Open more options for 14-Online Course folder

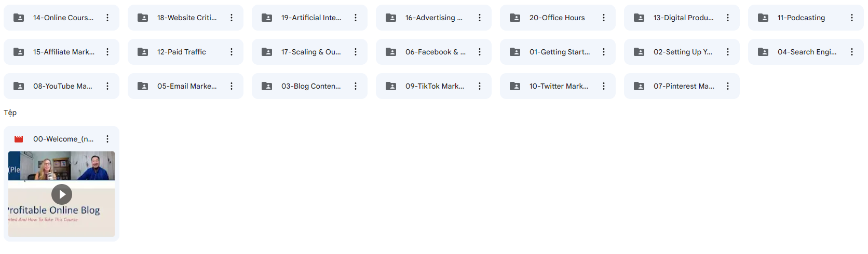pos(107,18)
